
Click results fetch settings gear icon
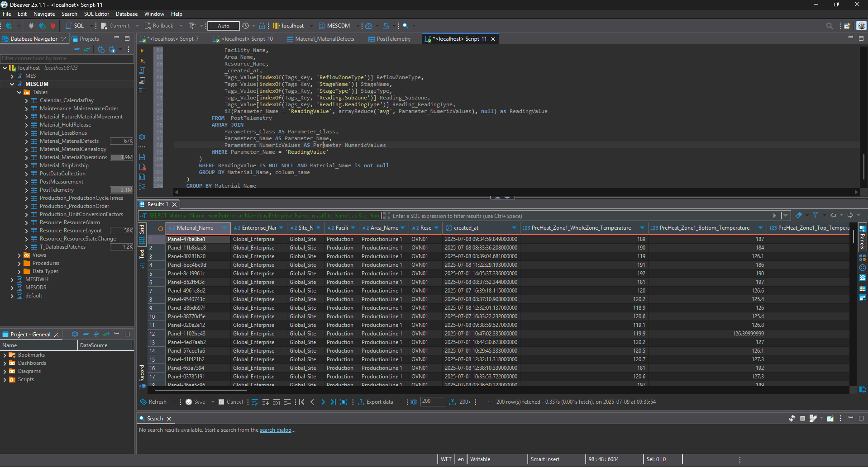[414, 402]
